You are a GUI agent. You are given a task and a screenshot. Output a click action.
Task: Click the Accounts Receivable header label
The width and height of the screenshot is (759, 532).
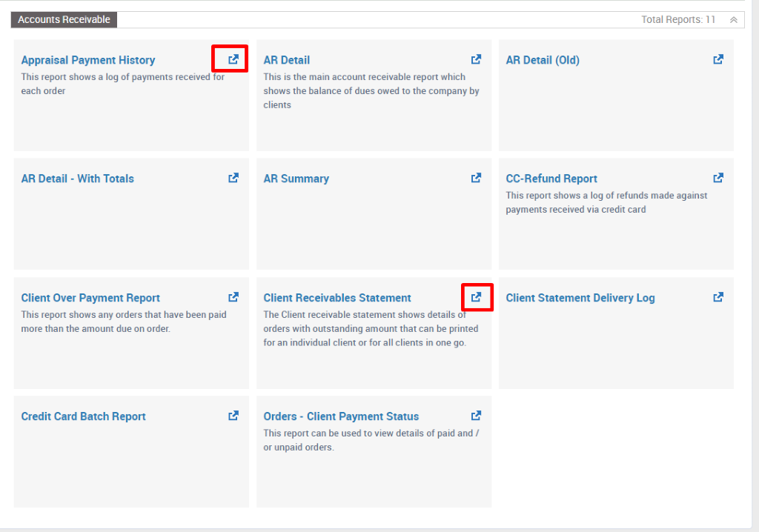point(64,19)
